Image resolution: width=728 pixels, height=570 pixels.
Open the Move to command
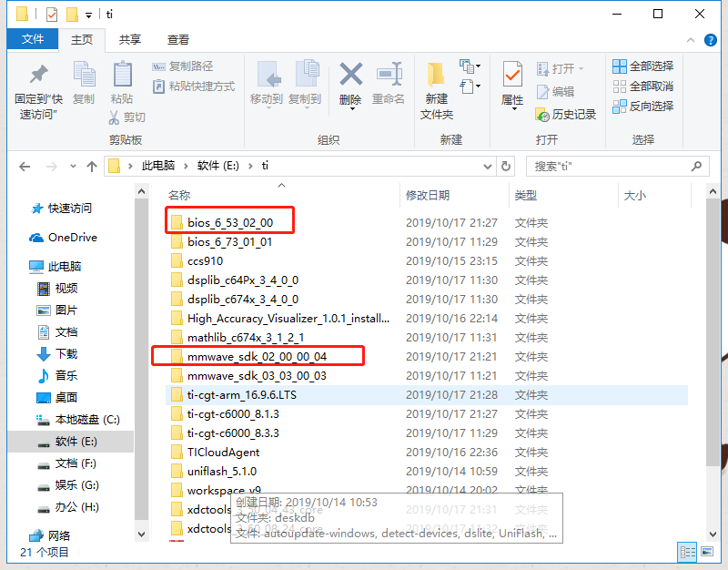[x=267, y=84]
